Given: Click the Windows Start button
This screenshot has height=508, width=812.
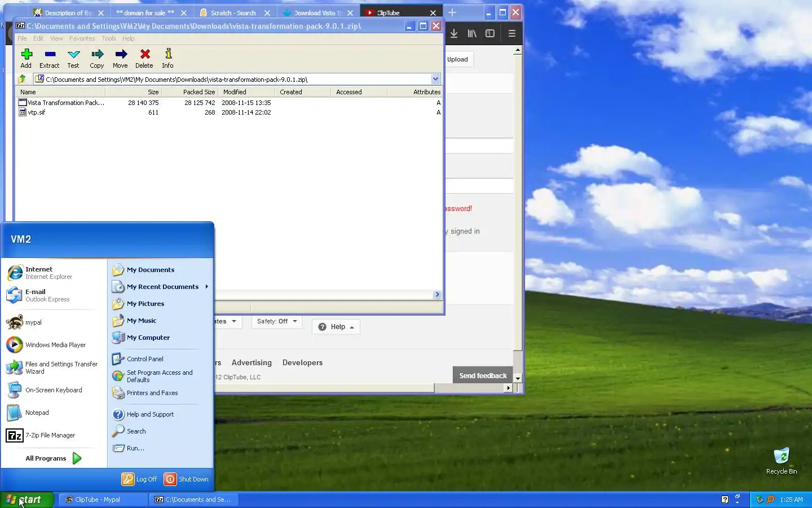Looking at the screenshot, I should click(x=27, y=500).
